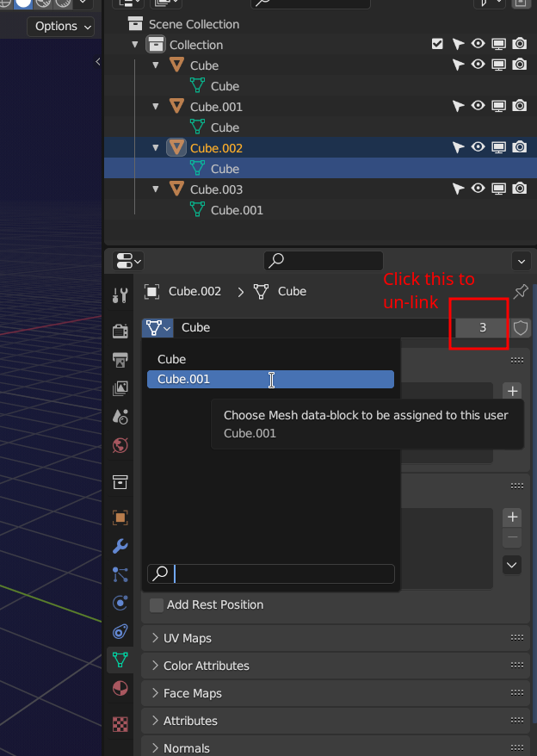This screenshot has width=537, height=756.
Task: Open the Modifiers wrench tab
Action: click(120, 546)
